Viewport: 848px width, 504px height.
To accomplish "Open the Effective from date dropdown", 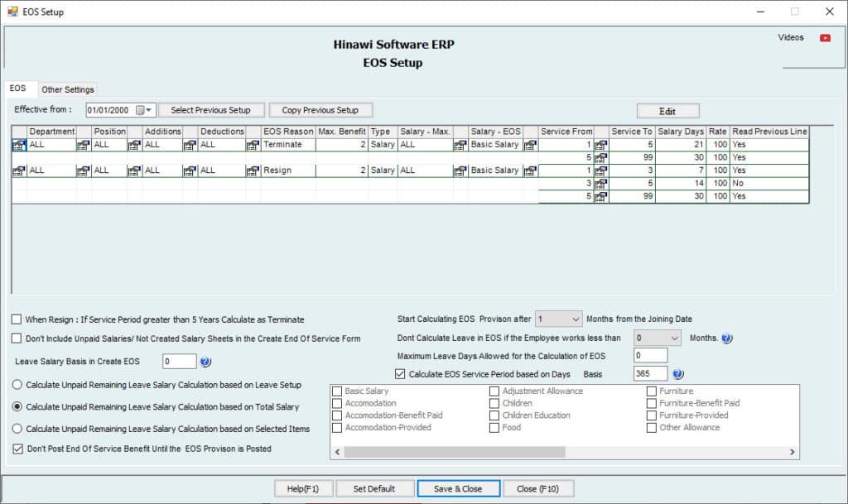I will [x=148, y=110].
